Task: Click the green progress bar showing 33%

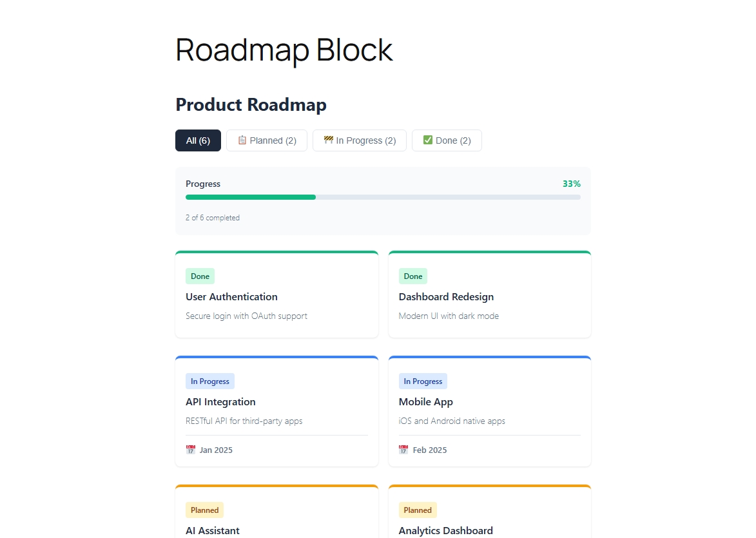Action: [x=250, y=197]
